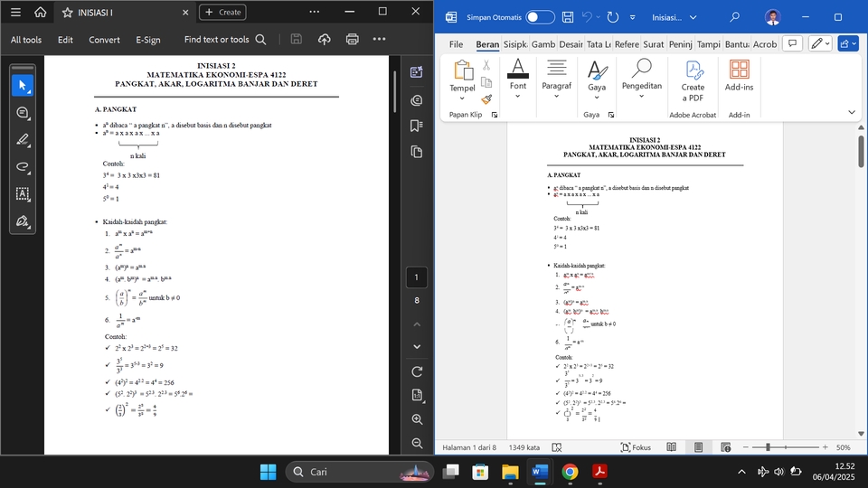This screenshot has width=868, height=488.
Task: Select the text box selection tool
Action: coord(23,194)
